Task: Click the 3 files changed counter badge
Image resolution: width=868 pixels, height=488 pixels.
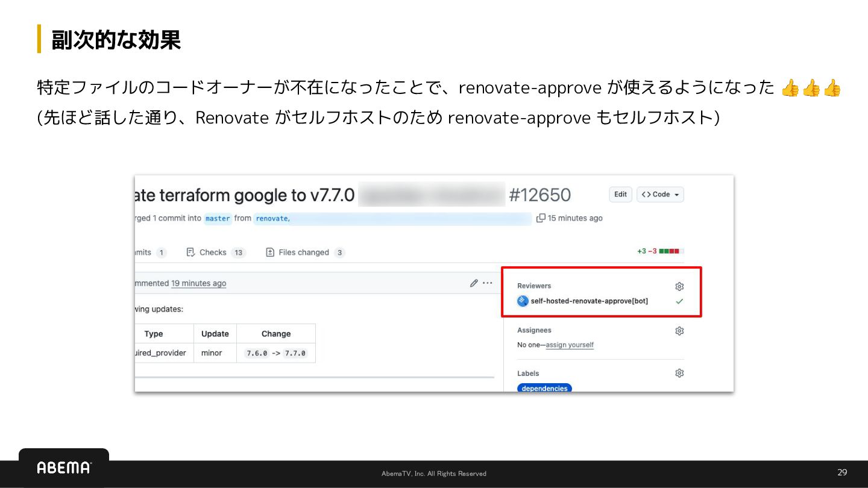Action: click(339, 252)
